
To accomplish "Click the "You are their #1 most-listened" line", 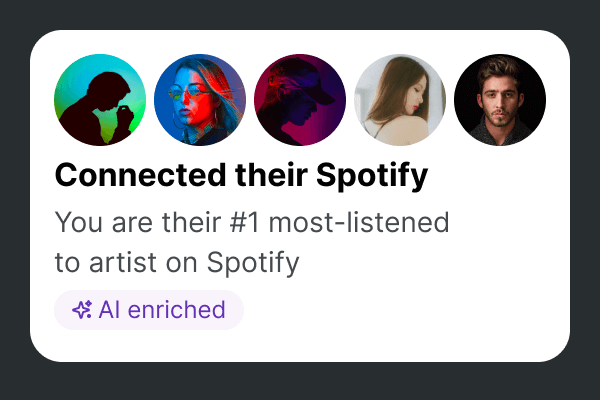I will pos(251,222).
